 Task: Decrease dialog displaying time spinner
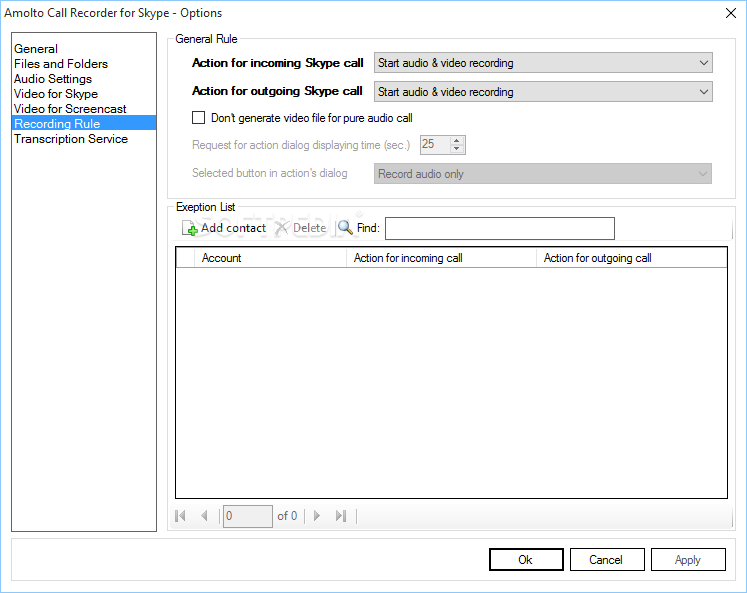coord(457,149)
